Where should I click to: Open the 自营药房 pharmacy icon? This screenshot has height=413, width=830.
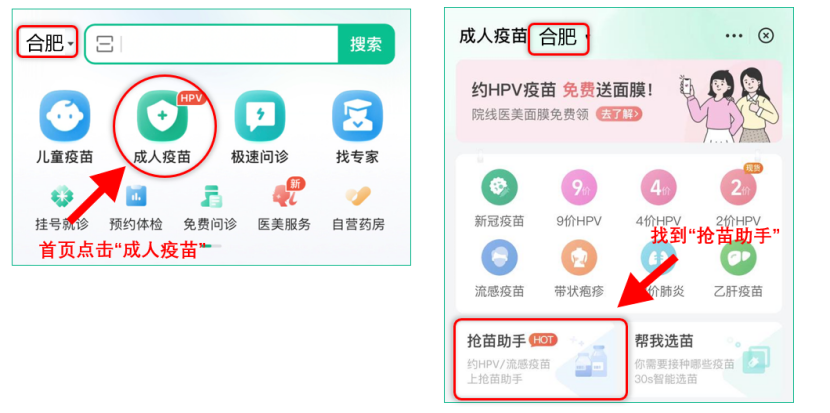pyautogui.click(x=358, y=197)
